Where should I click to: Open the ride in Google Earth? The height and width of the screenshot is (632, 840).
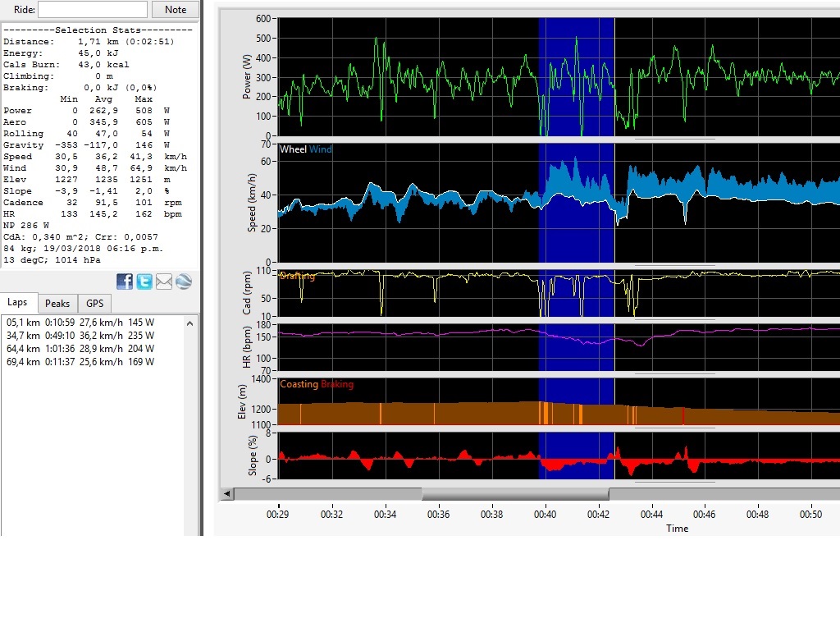coord(184,282)
